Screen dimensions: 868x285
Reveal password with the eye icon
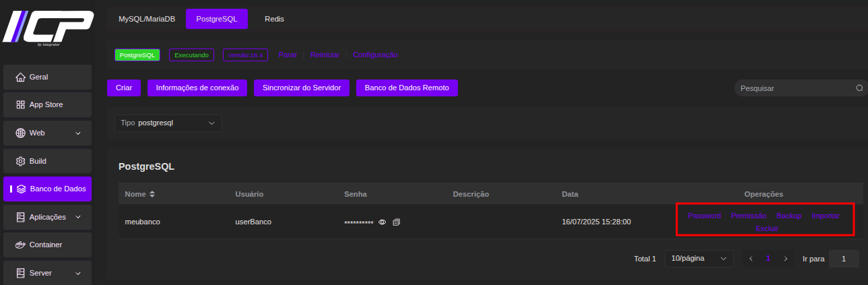tap(382, 222)
